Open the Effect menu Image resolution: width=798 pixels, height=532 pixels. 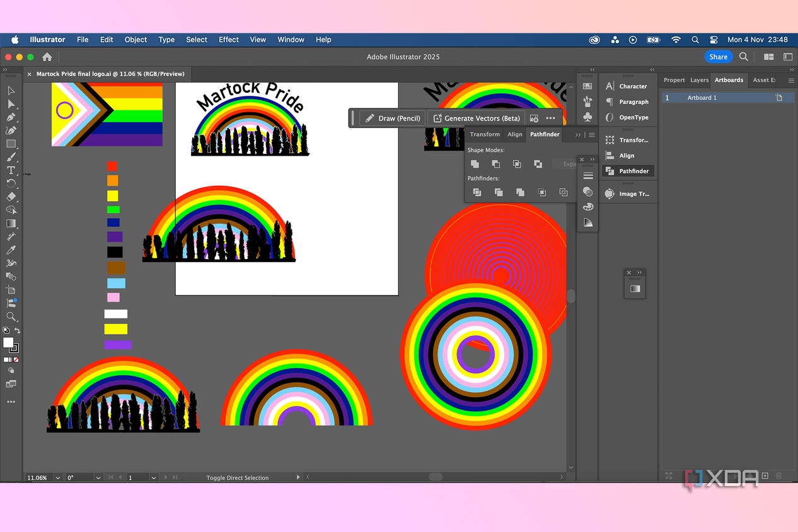pos(229,40)
